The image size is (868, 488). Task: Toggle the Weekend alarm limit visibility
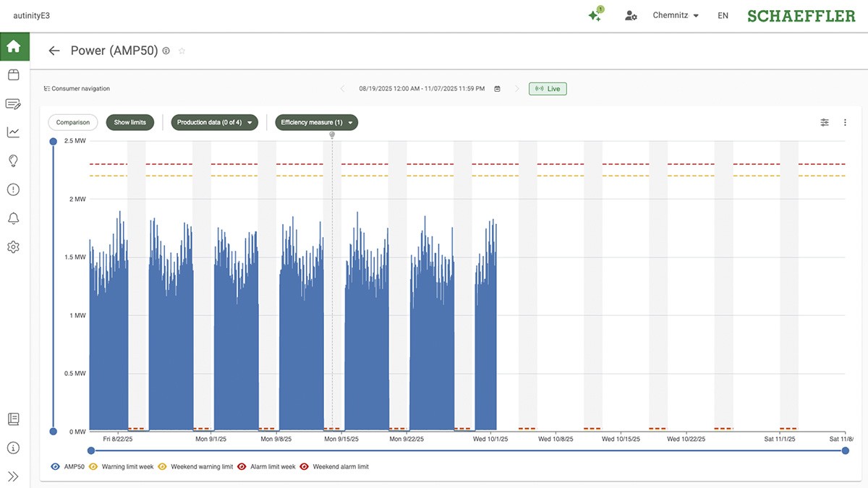(x=304, y=467)
